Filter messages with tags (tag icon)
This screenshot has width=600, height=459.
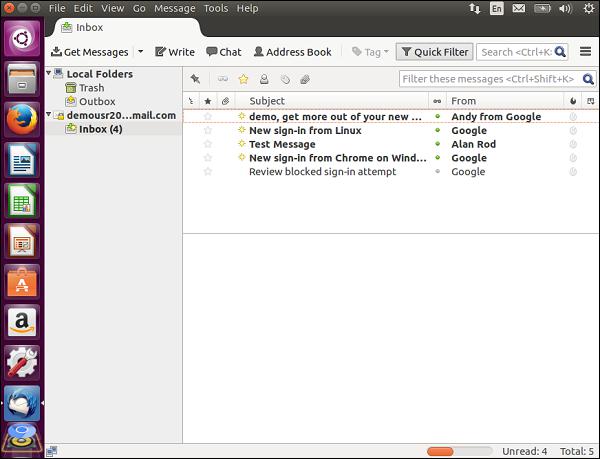pos(284,79)
